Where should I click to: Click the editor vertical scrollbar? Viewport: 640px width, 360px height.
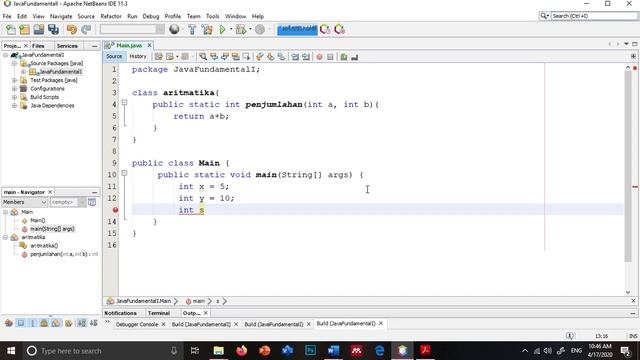tap(628, 167)
